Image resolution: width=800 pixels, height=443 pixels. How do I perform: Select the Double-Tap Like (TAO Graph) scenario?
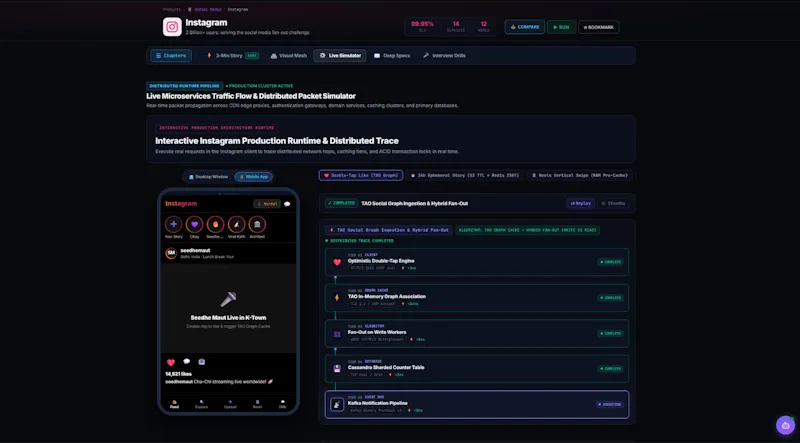coord(361,176)
